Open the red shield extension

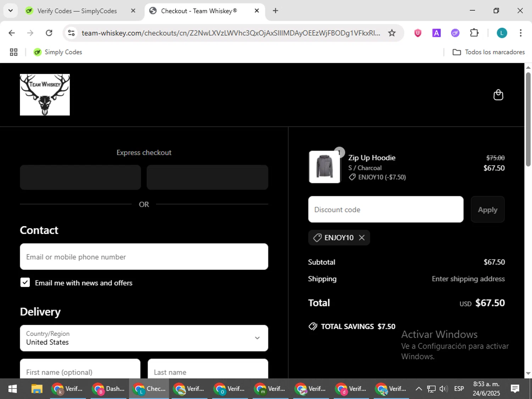point(418,33)
